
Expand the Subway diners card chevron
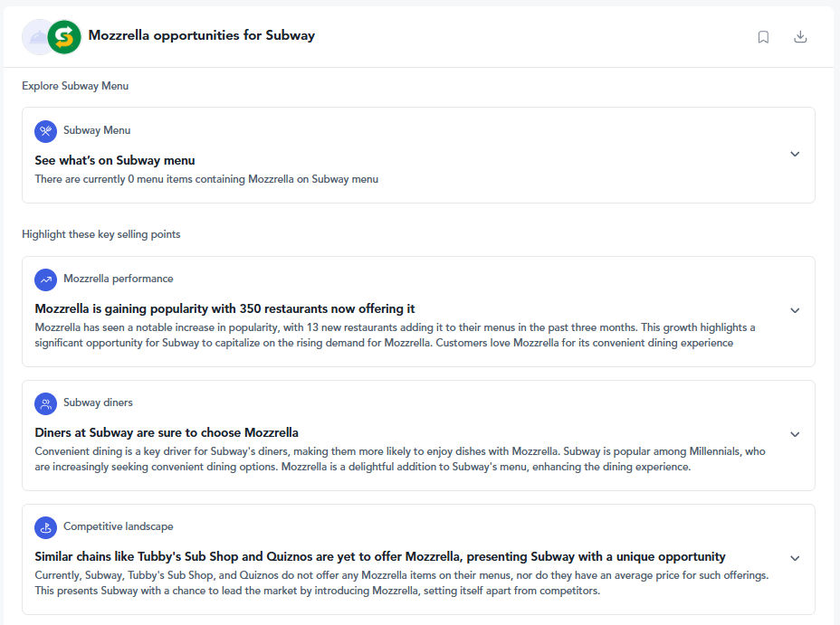795,434
